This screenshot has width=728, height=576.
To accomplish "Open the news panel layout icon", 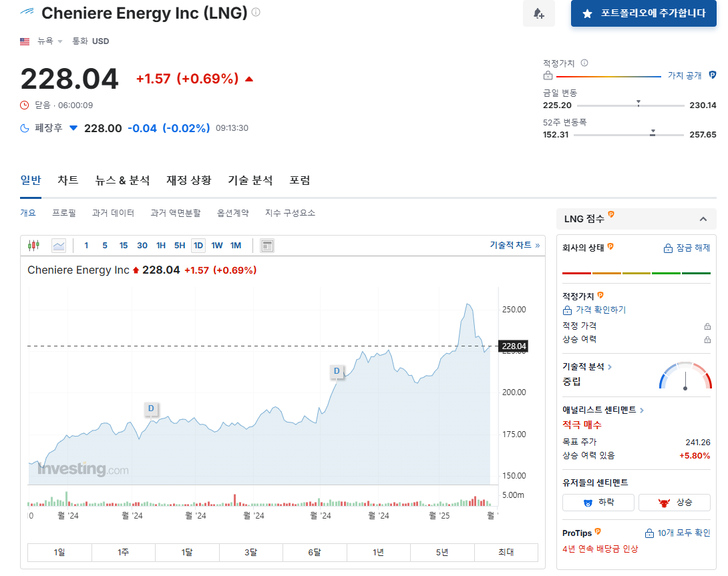I will (266, 245).
